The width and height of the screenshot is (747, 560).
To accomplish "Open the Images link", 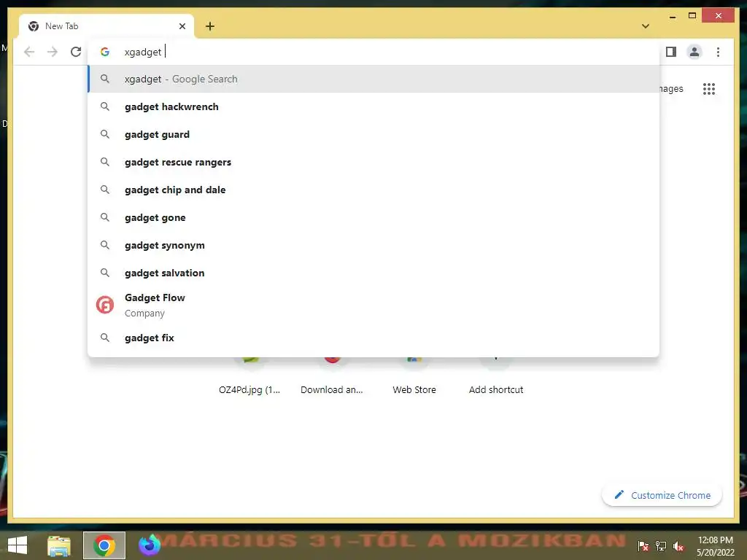I will click(x=672, y=88).
